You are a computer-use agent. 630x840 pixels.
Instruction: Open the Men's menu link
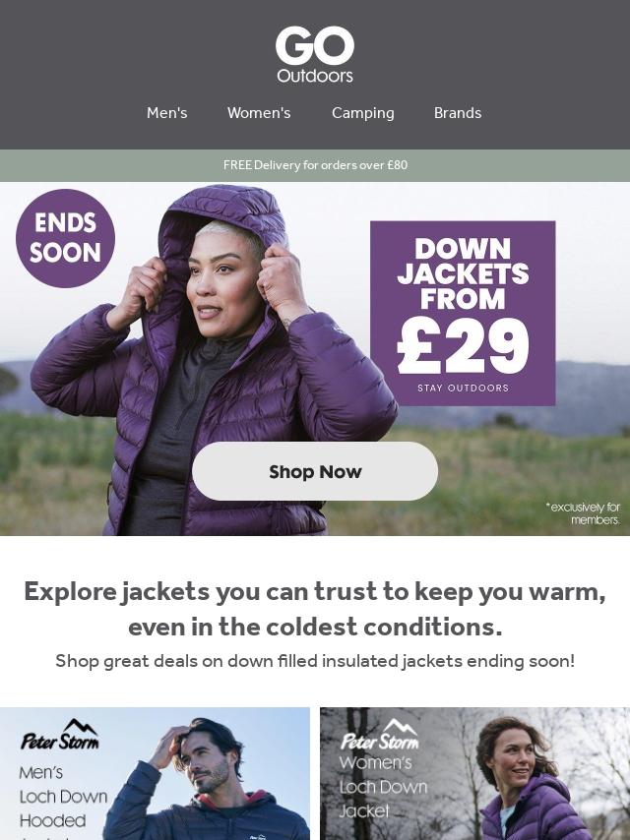click(x=166, y=113)
